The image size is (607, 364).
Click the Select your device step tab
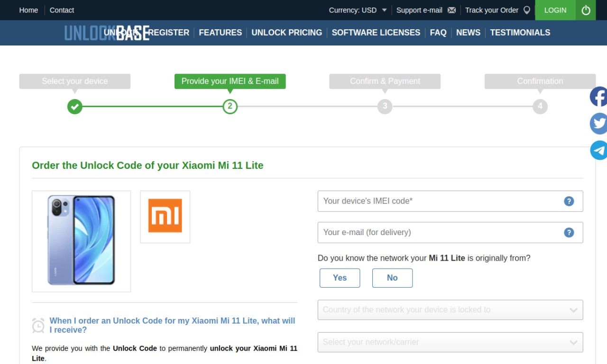[x=74, y=81]
